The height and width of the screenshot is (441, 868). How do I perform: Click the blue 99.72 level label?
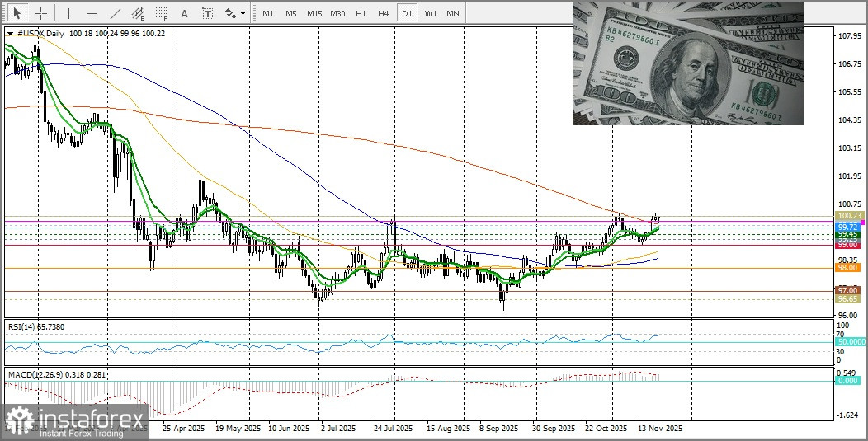click(x=848, y=227)
